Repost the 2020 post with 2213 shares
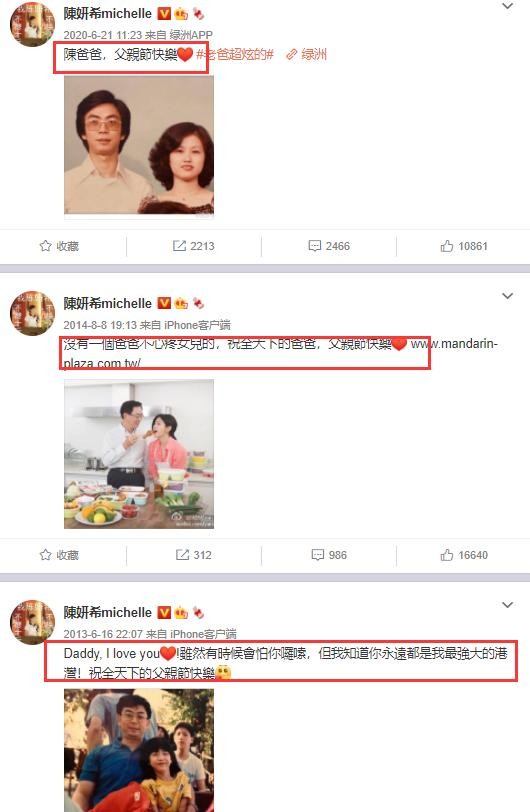Screen dimensions: 530x812 coord(193,246)
